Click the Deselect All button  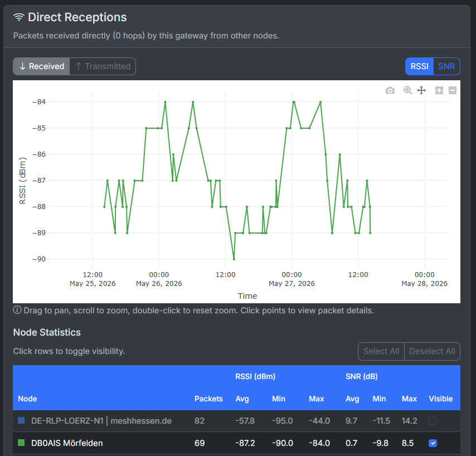pyautogui.click(x=433, y=351)
